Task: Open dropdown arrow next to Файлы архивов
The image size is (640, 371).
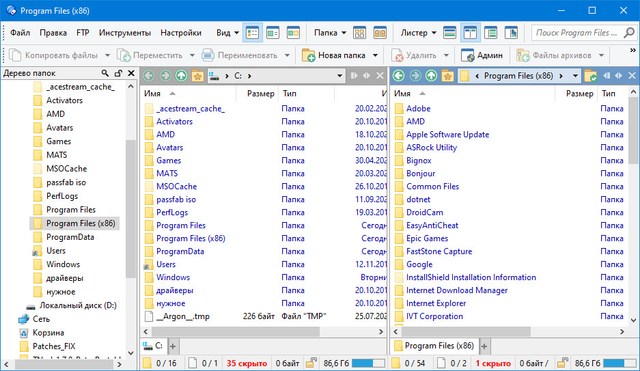Action: tap(601, 55)
